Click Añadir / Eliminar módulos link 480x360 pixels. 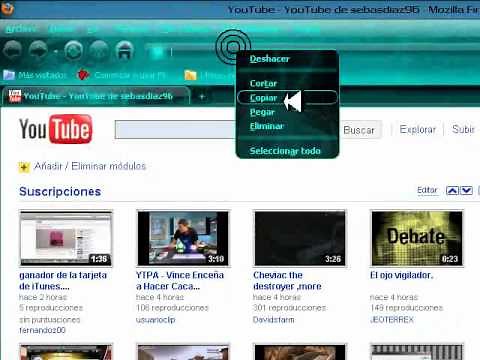point(90,166)
